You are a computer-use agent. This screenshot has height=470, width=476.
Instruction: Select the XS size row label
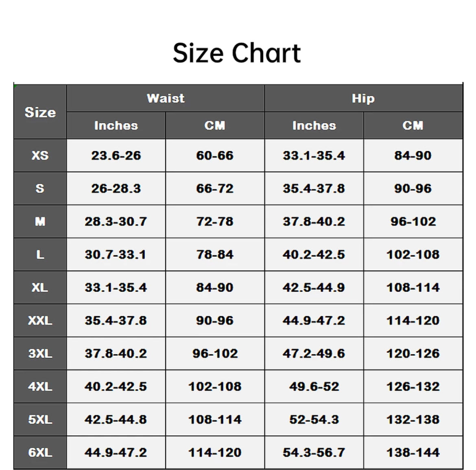tap(40, 155)
